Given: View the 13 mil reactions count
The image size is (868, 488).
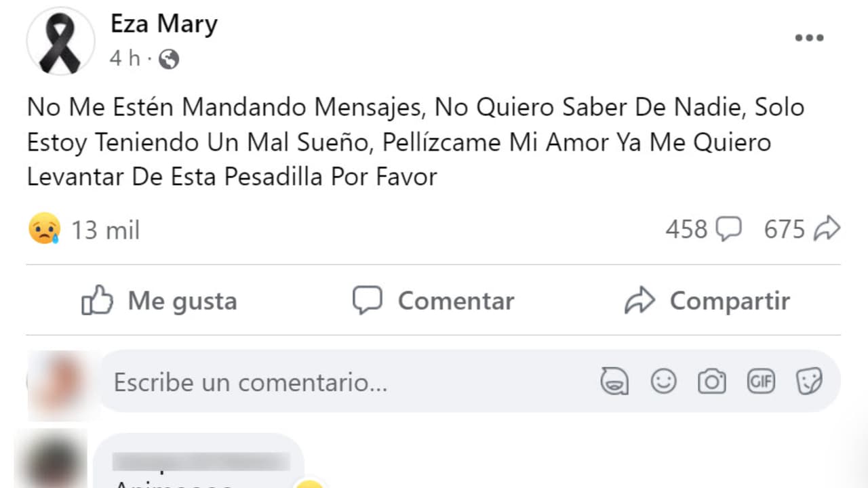Looking at the screenshot, I should pos(105,229).
